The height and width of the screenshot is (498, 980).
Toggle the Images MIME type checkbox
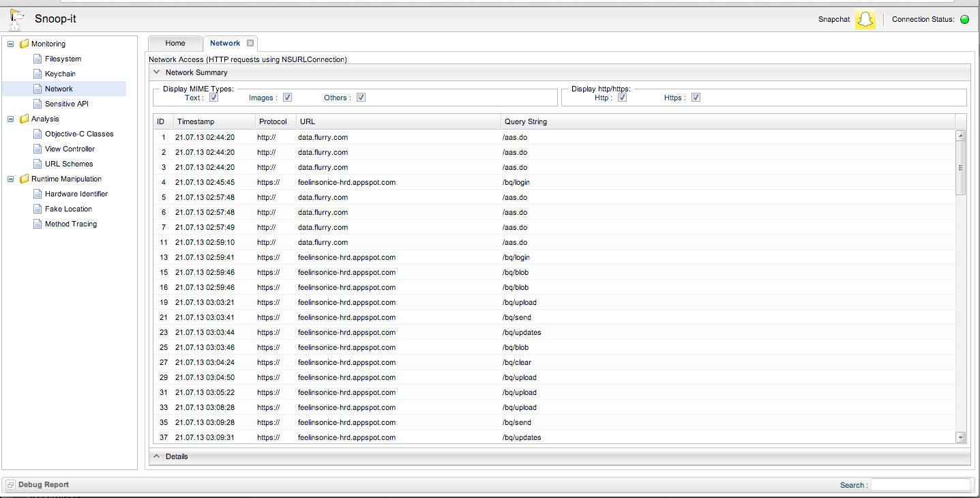pyautogui.click(x=287, y=98)
